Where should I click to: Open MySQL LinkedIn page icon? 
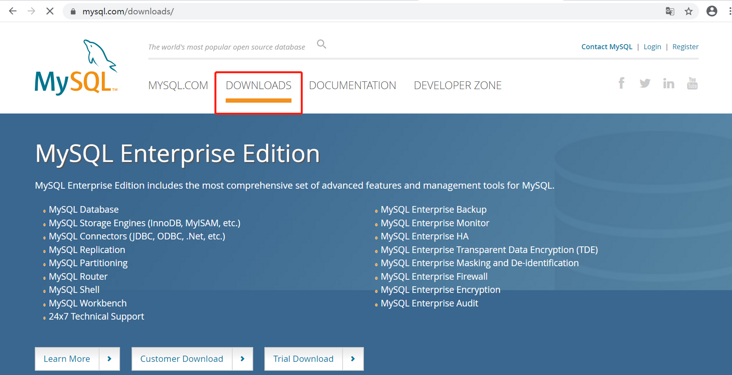pyautogui.click(x=669, y=84)
